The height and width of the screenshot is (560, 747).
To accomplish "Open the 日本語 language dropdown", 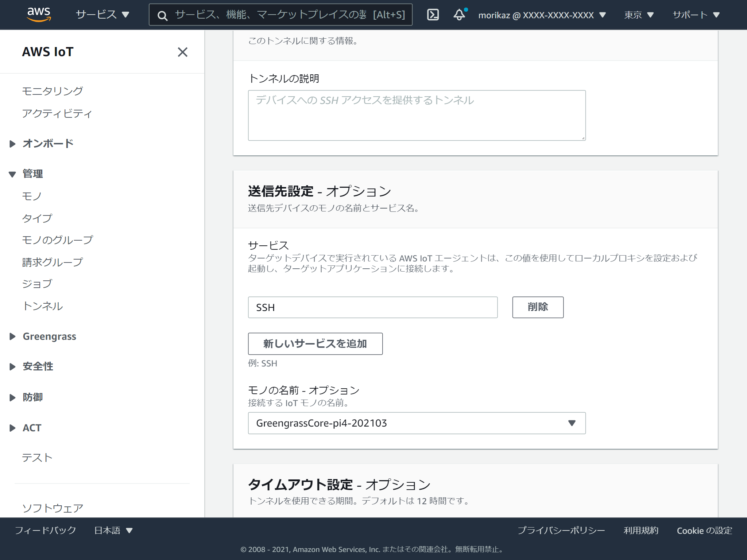I will pyautogui.click(x=112, y=530).
